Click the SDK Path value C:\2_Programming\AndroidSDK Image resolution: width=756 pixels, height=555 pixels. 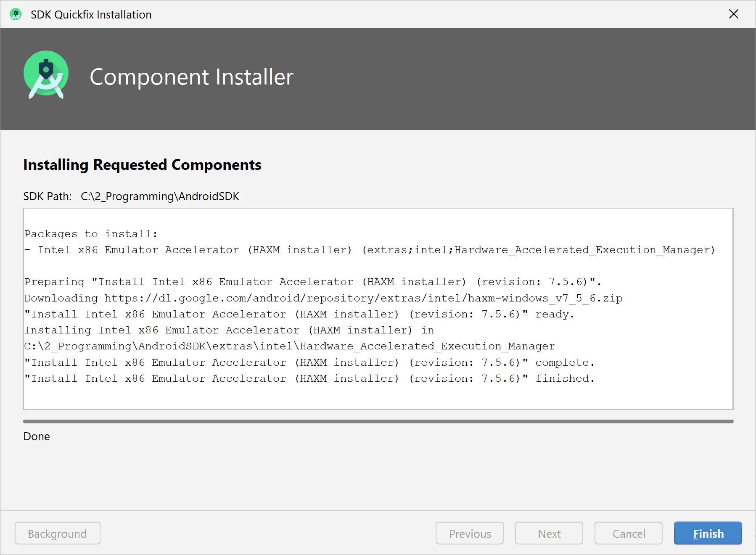pos(160,196)
